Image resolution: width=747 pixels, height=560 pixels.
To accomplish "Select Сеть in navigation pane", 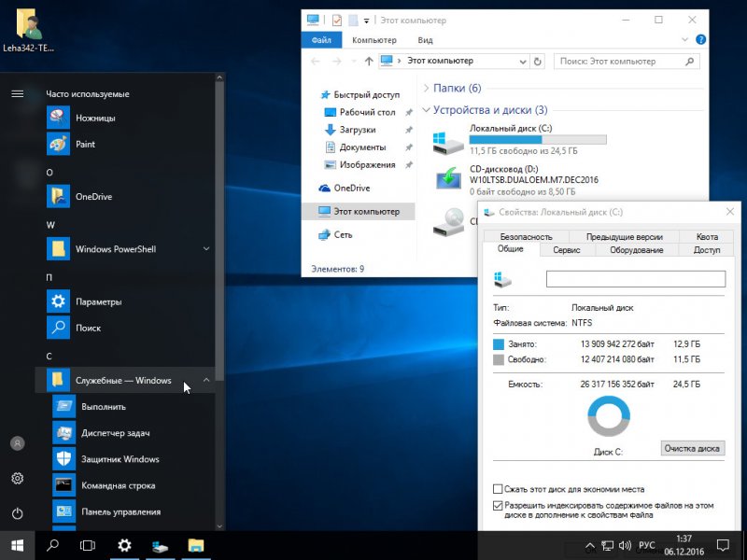I will click(335, 234).
